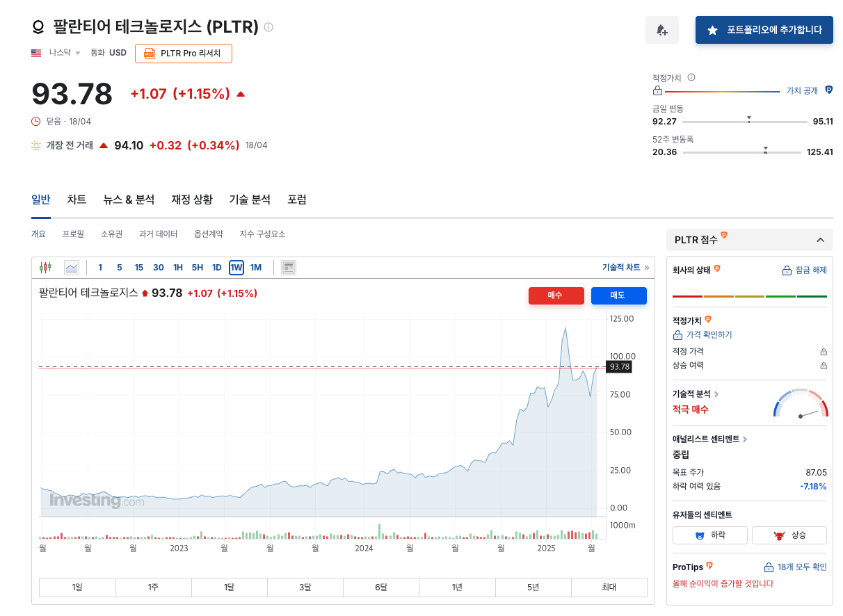Click the technical analysis gauge meter

click(x=801, y=404)
